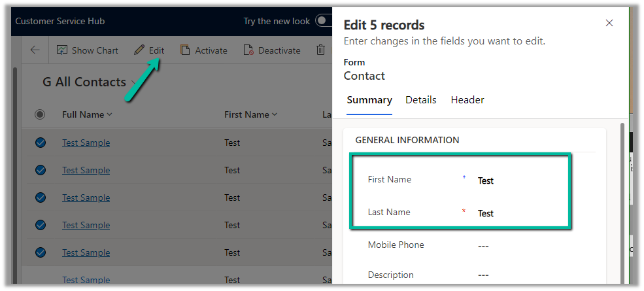Screen dimensions: 644x291
Task: Open the second Test Sample contact link
Action: coord(86,170)
